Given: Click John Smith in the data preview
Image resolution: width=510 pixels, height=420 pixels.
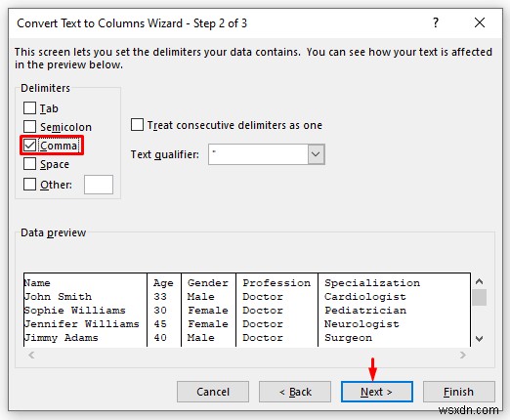Looking at the screenshot, I should [x=58, y=297].
